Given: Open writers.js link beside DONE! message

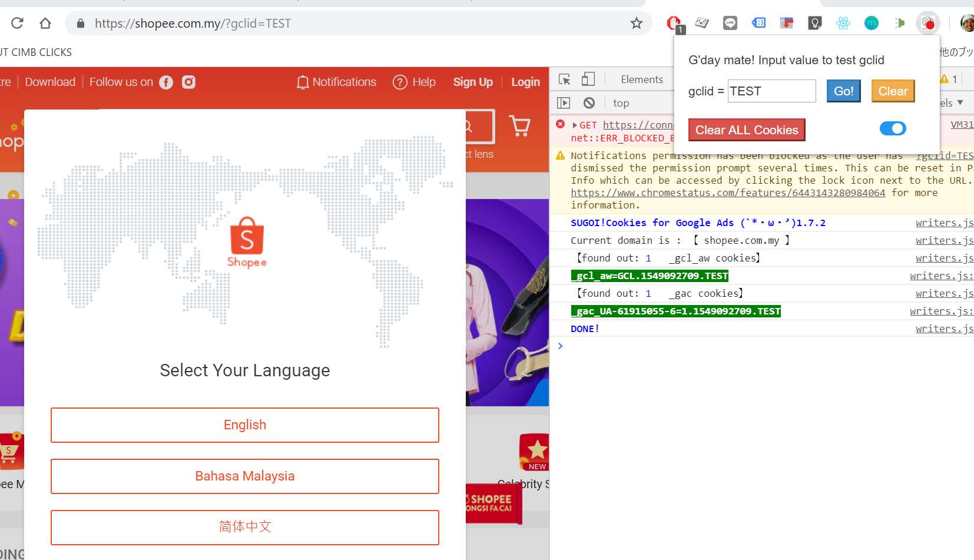Looking at the screenshot, I should 945,329.
